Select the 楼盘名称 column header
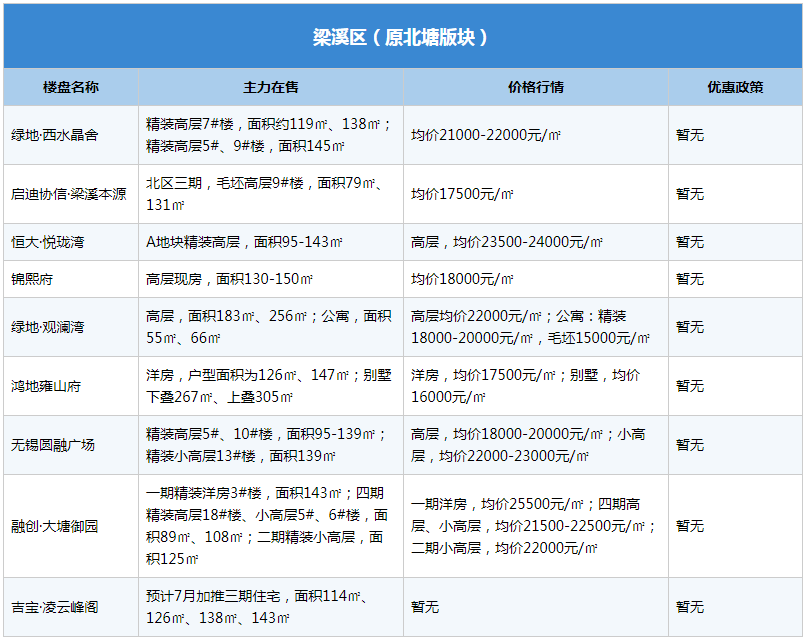Image resolution: width=806 pixels, height=640 pixels. tap(71, 87)
